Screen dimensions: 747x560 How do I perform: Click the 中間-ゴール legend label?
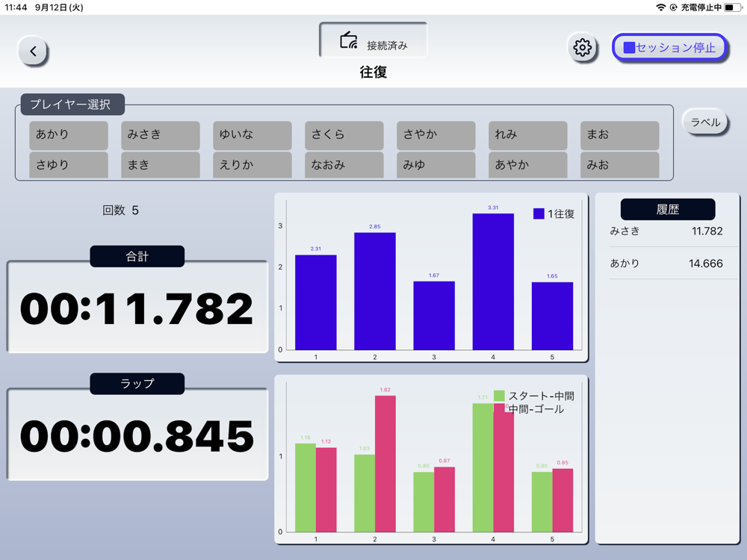[536, 409]
